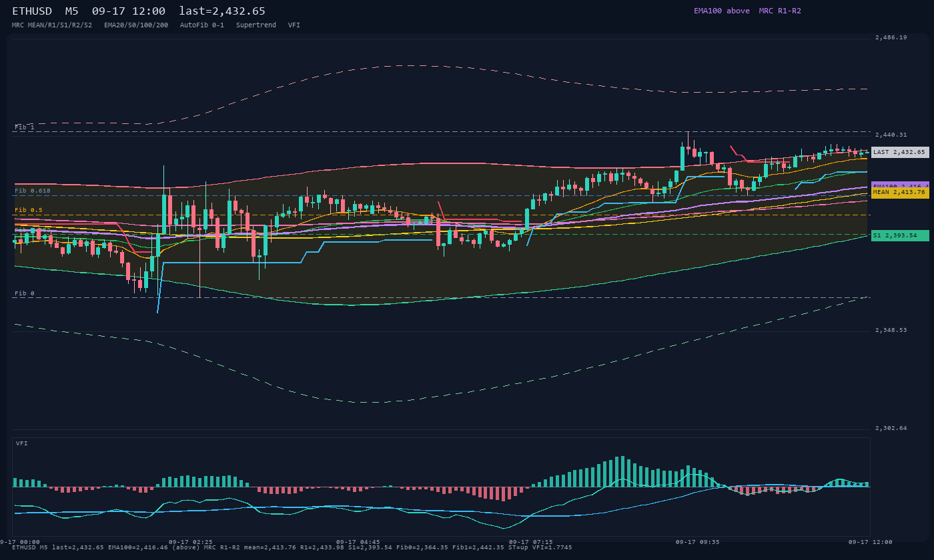Screen dimensions: 934x560
Task: Click the 09-17 00:00 time axis label
Action: point(20,542)
